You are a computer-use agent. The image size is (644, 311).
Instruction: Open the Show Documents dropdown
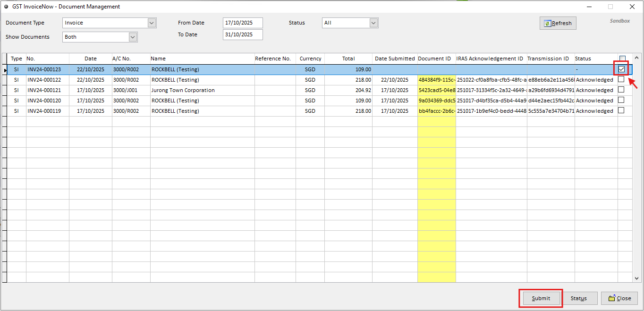[x=133, y=37]
